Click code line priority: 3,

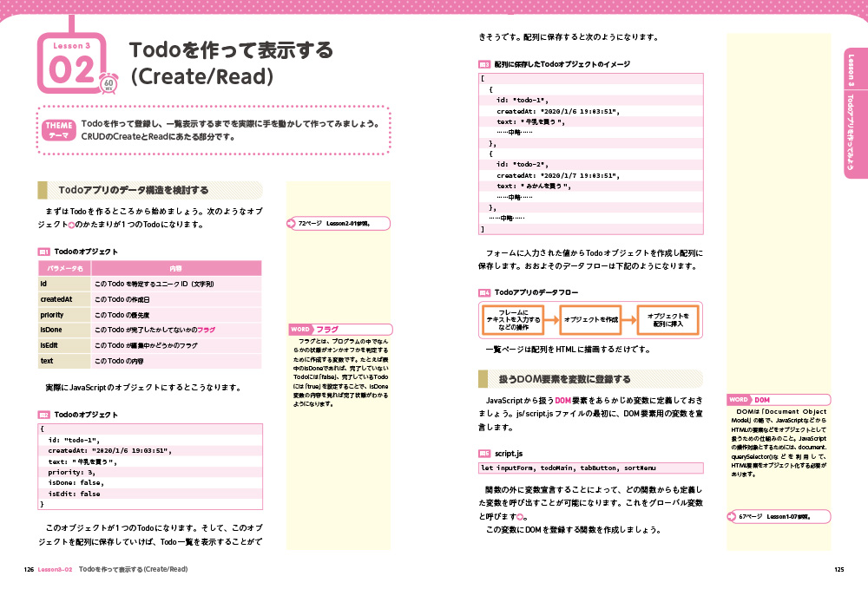[x=71, y=472]
